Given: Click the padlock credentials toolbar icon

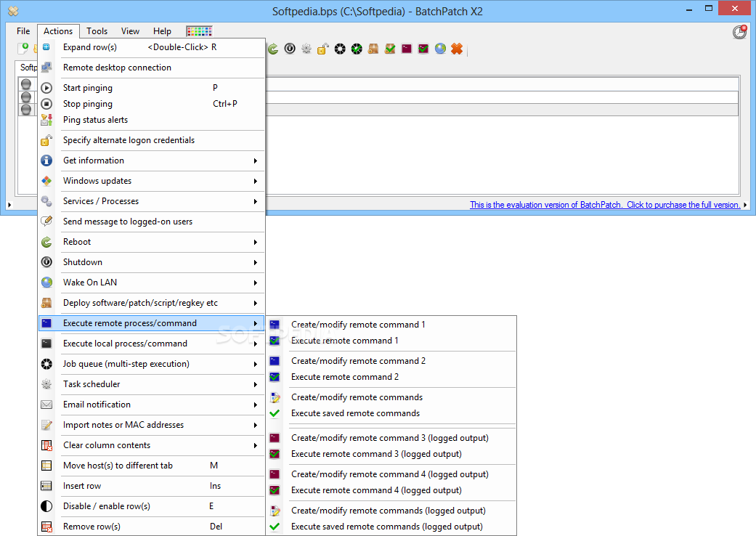Looking at the screenshot, I should 323,49.
